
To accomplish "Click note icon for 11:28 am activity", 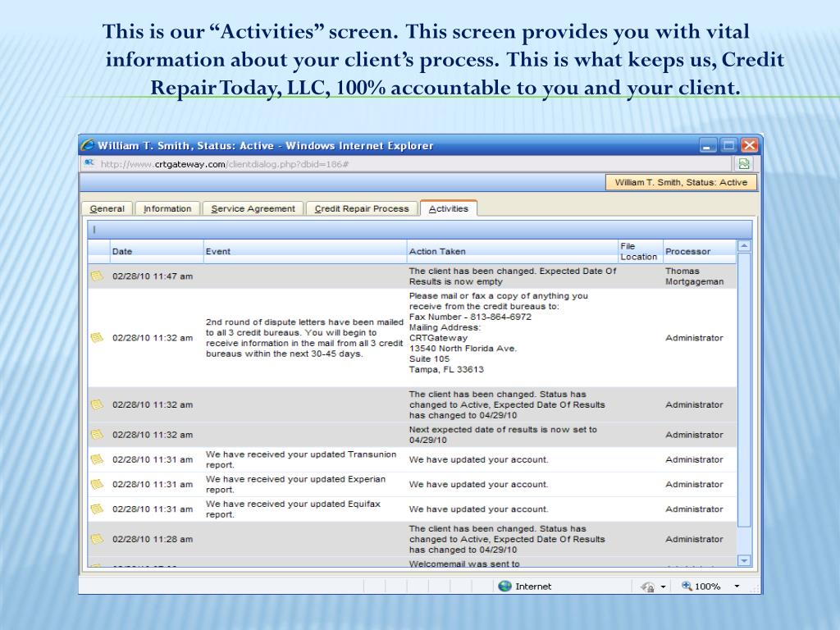I will pos(97,539).
